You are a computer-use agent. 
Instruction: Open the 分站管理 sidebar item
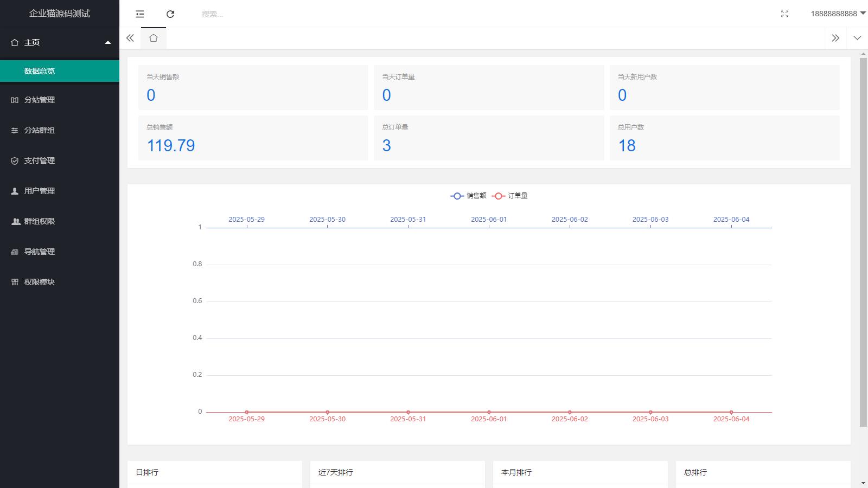click(40, 100)
